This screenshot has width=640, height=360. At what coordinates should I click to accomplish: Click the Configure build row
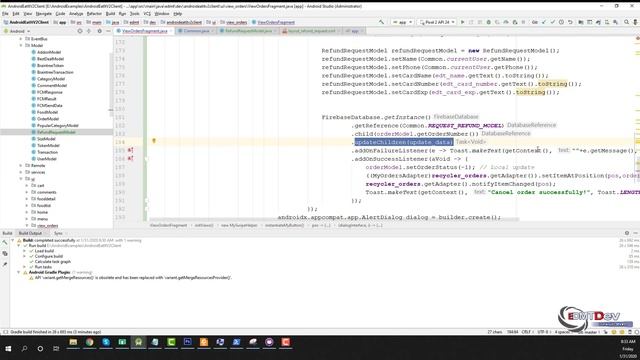(49, 256)
